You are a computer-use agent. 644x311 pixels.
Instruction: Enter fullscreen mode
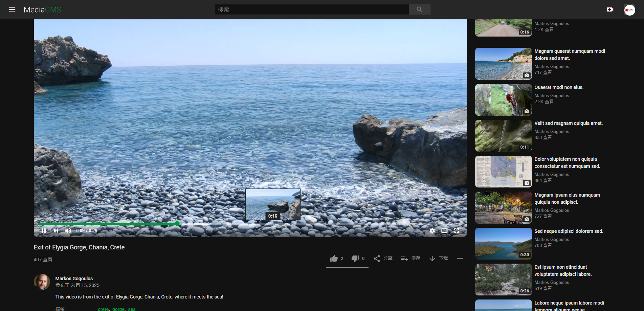click(457, 230)
